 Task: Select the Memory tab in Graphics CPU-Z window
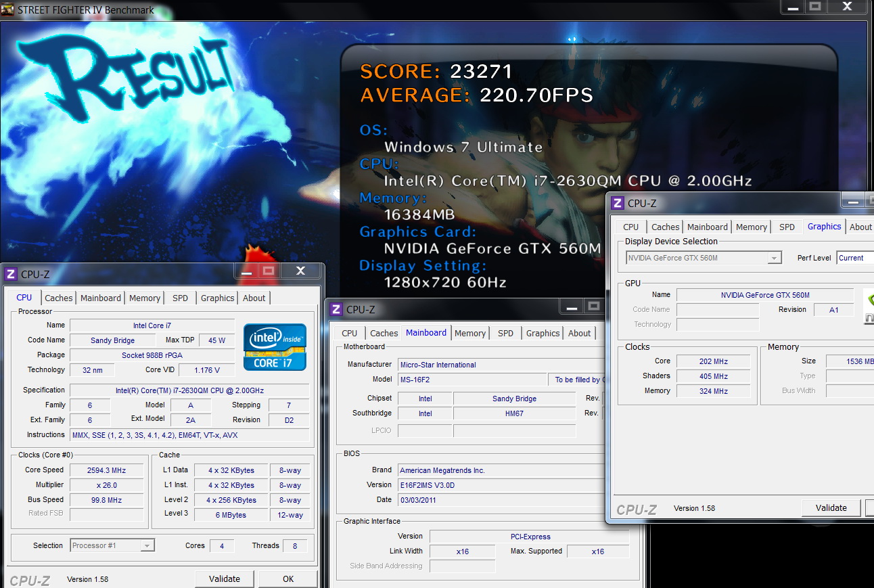(x=752, y=227)
